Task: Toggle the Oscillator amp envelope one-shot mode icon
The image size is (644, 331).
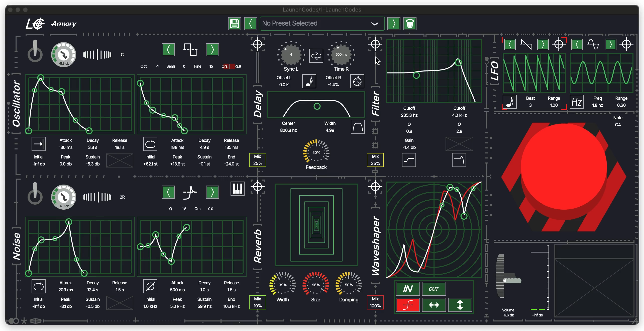Action: point(39,144)
